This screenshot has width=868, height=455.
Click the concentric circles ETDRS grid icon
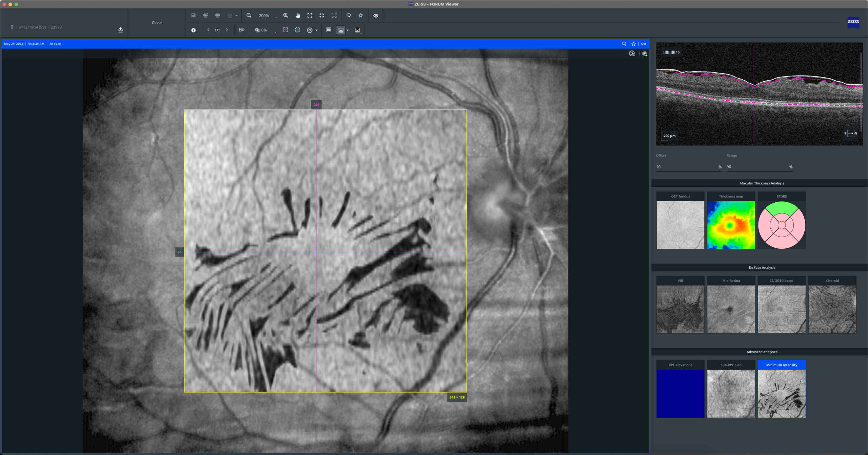click(310, 30)
